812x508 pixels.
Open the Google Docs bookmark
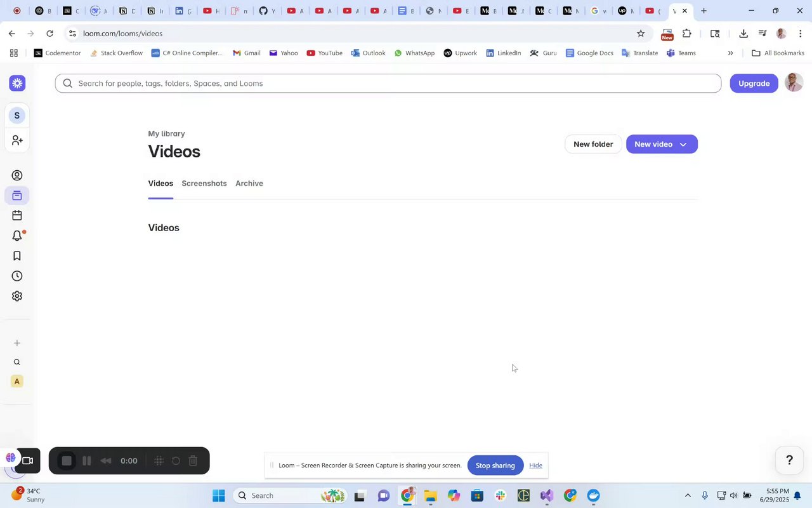589,53
